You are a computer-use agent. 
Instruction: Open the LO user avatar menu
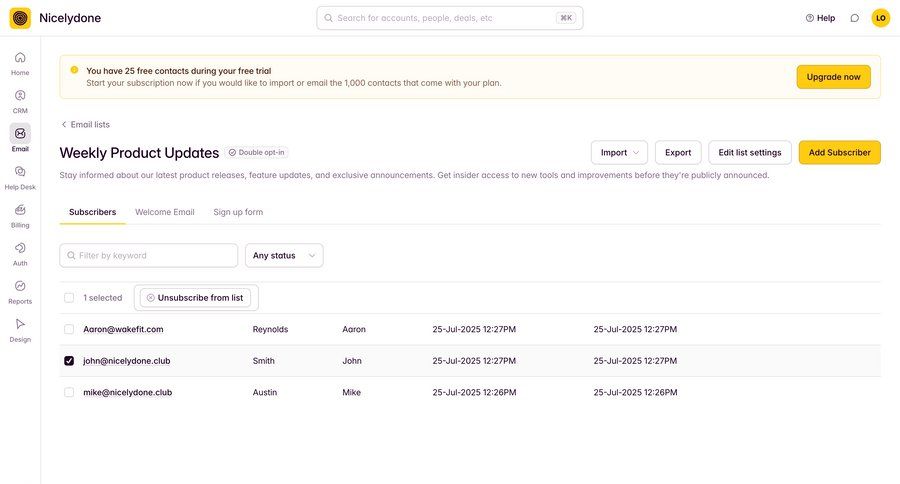[x=880, y=18]
